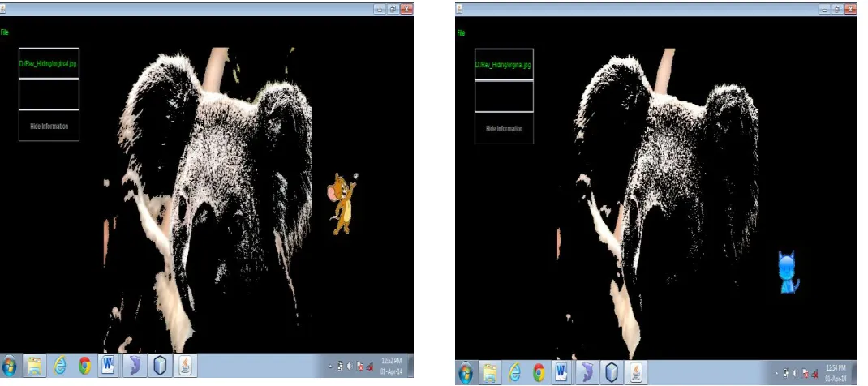Screen dimensions: 868x386
Task: Launch Google Chrome from left taskbar
Action: (x=84, y=366)
